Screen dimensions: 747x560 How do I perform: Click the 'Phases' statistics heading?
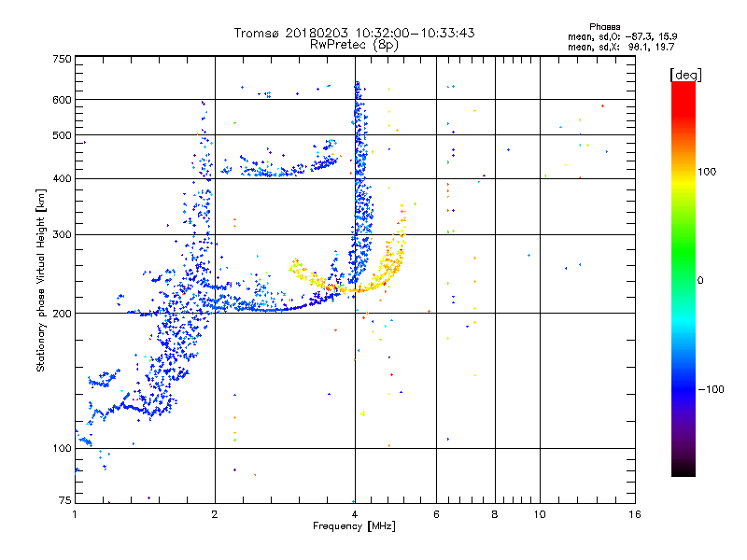604,27
